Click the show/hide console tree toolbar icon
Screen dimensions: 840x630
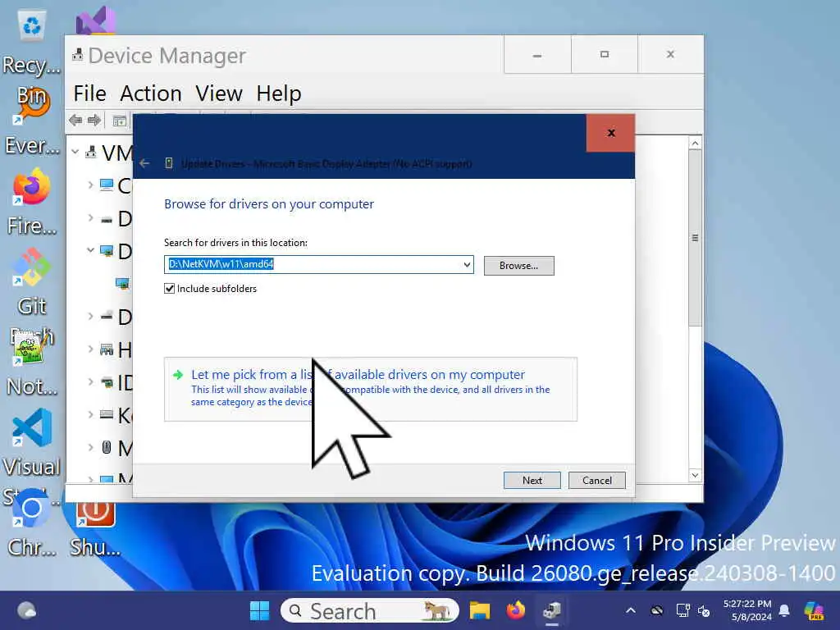coord(120,121)
